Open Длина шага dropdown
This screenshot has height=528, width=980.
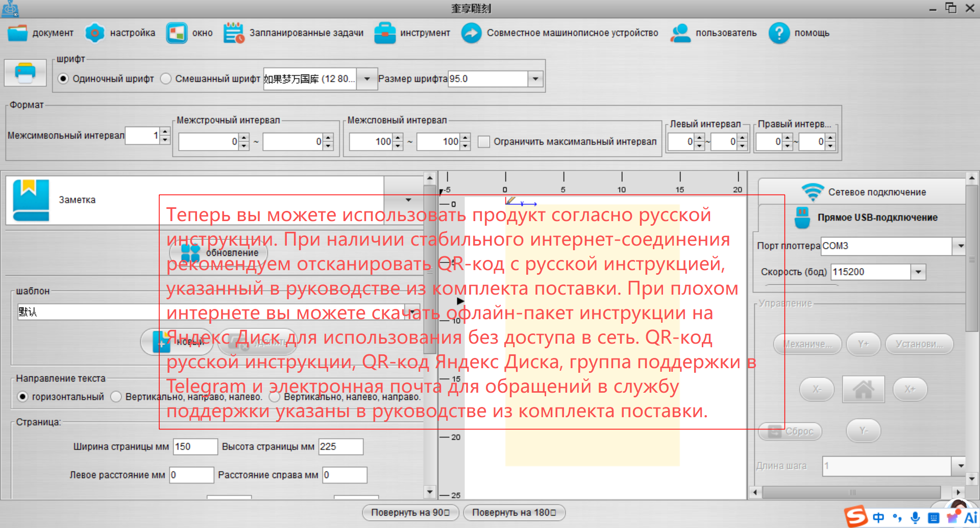[960, 466]
